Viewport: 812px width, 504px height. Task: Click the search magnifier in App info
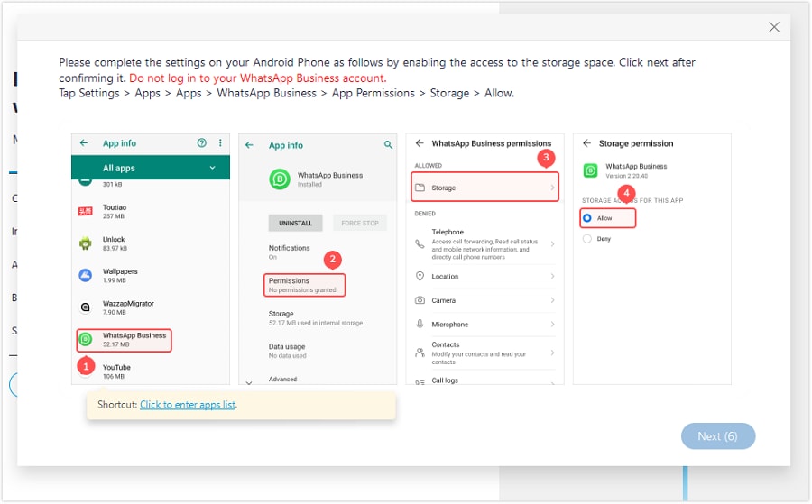[x=389, y=144]
